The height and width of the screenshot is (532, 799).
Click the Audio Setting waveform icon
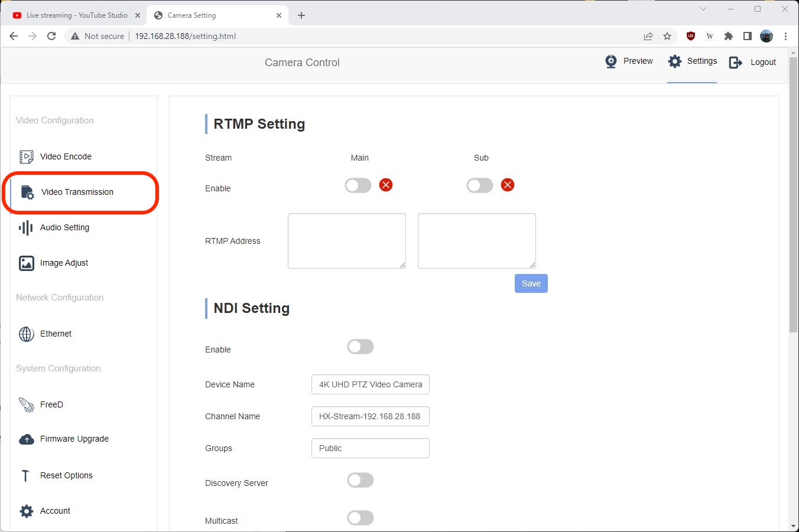[26, 227]
